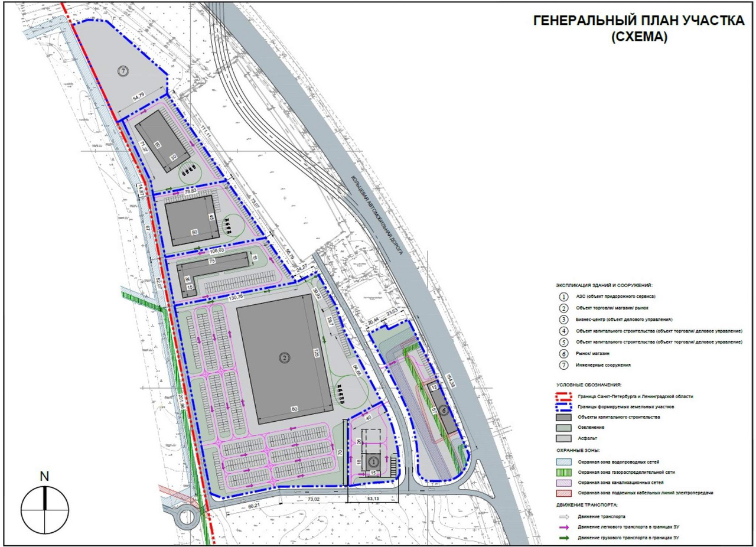Click legend circle number 3 for Бизнес-центр
756x547 pixels.
click(x=563, y=319)
